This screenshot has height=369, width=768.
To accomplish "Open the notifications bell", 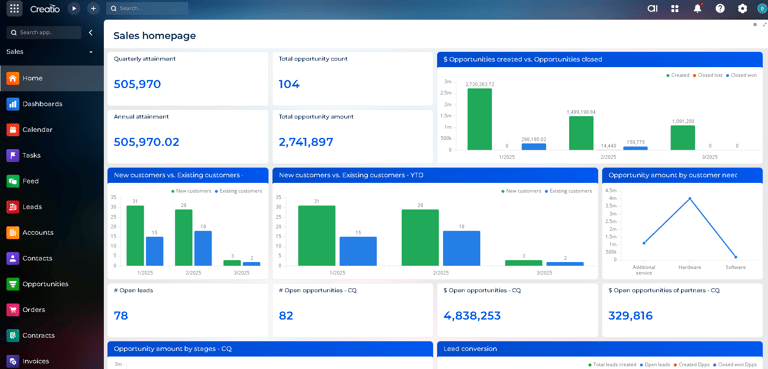I will (697, 8).
